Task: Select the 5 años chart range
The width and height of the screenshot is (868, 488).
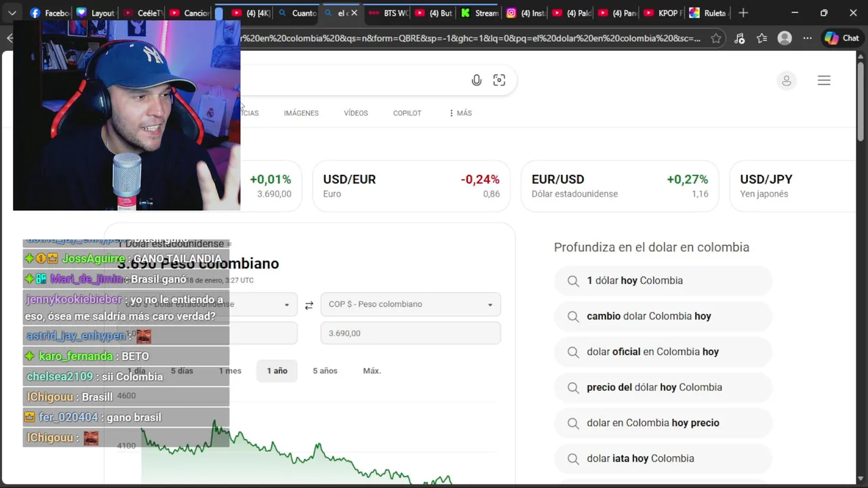Action: (325, 371)
